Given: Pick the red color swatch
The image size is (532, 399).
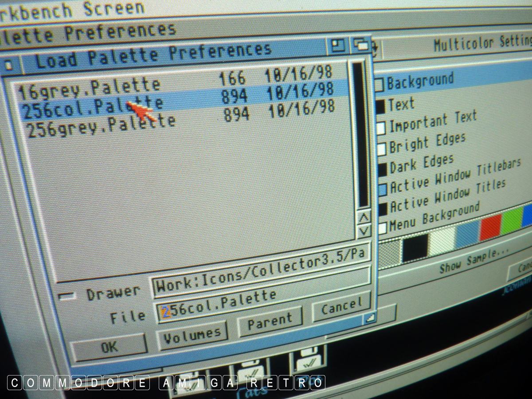Looking at the screenshot, I should [490, 225].
